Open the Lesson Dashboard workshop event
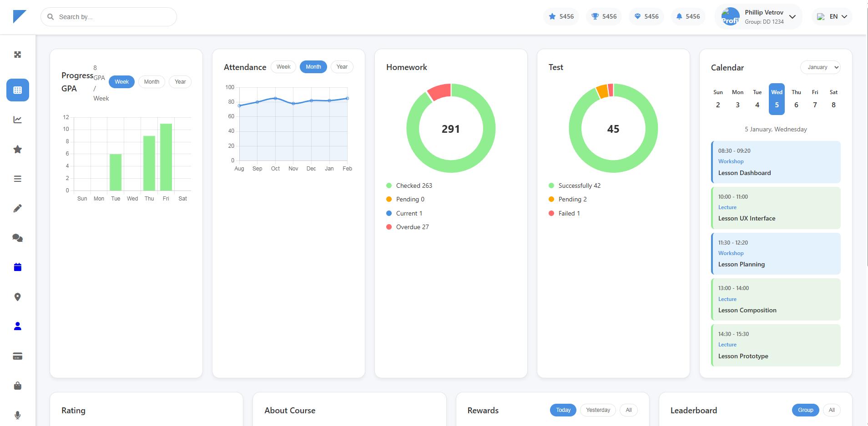Screen dimensions: 868x426 pos(776,162)
